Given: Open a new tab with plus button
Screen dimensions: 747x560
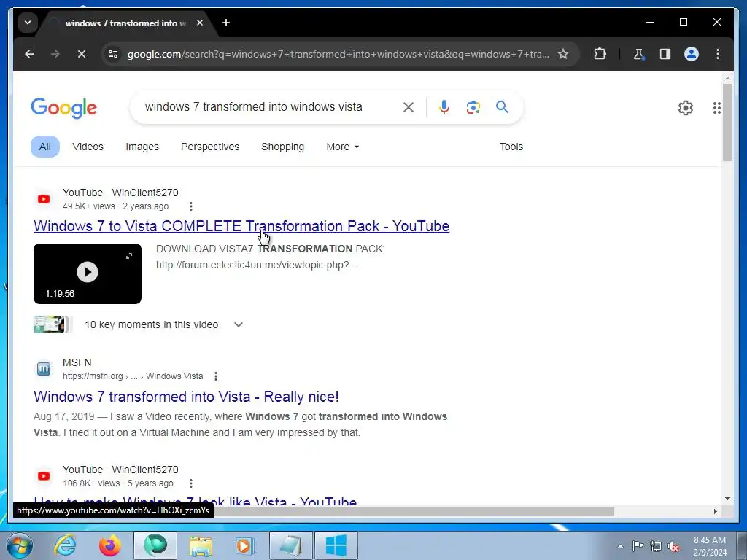Looking at the screenshot, I should (x=226, y=23).
